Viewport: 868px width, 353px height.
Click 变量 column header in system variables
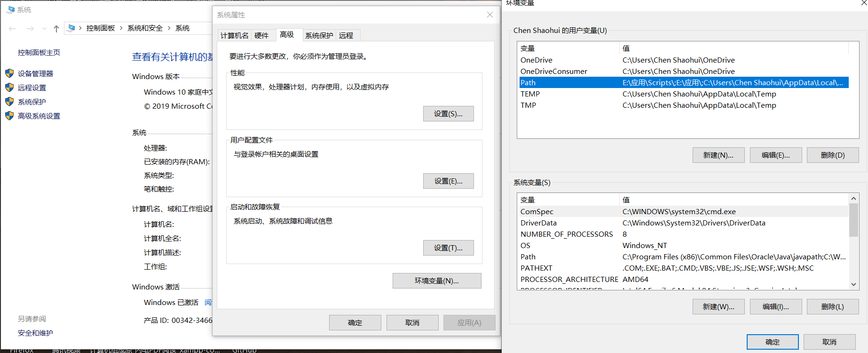click(x=568, y=200)
